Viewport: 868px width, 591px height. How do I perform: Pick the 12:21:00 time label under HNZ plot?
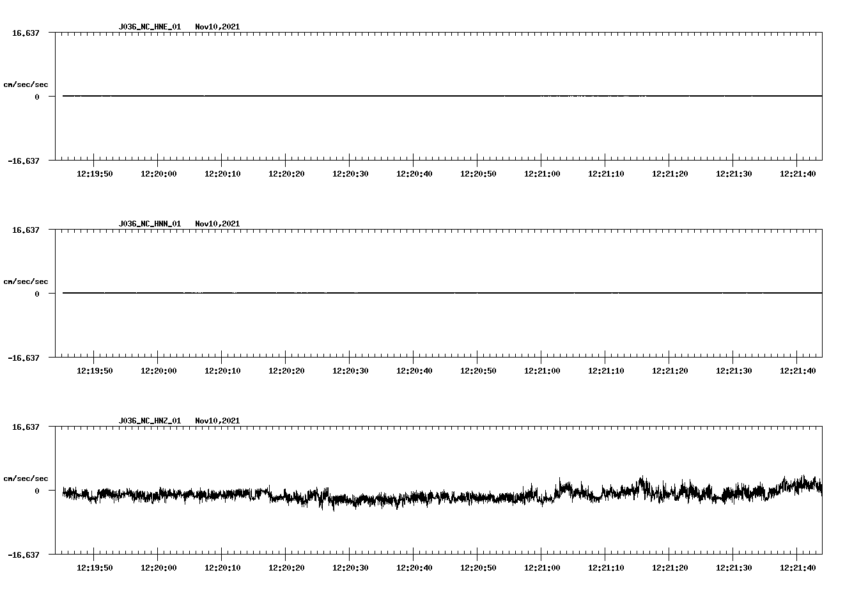click(x=542, y=568)
